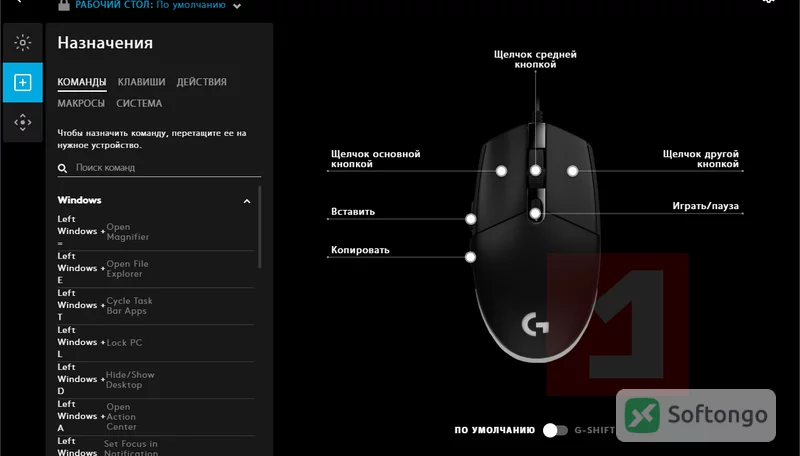Switch to the КОМАНДЫ tab

tap(82, 82)
